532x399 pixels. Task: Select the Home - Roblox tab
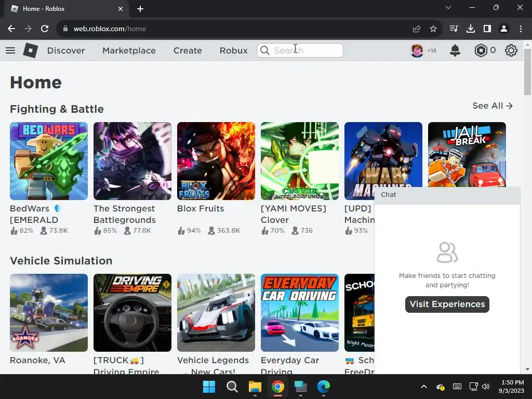pos(66,9)
